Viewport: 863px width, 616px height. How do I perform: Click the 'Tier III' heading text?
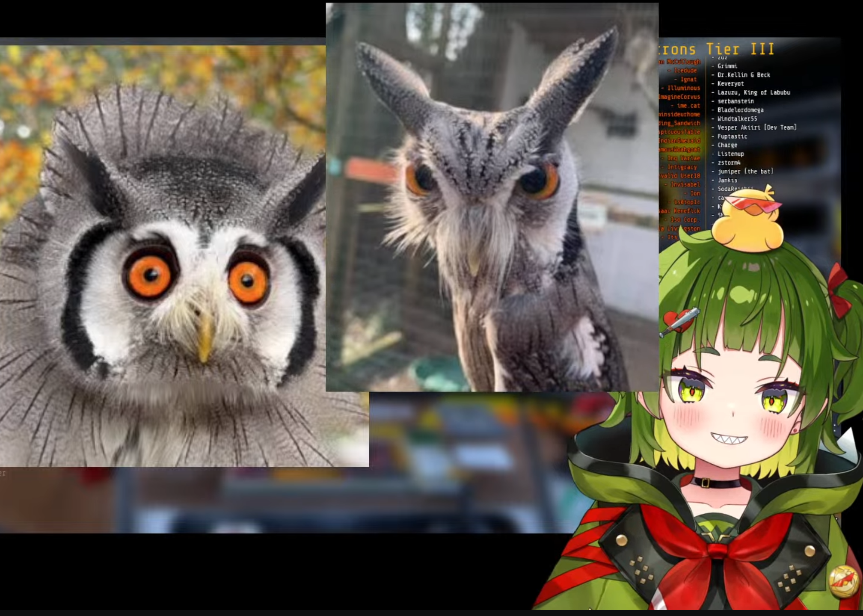pyautogui.click(x=740, y=49)
